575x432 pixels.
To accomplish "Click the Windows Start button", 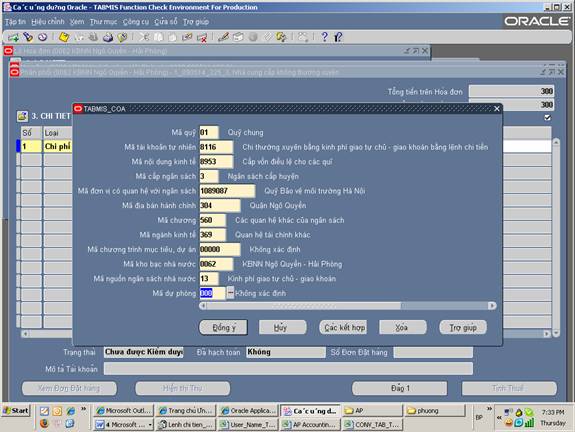I will 16,411.
